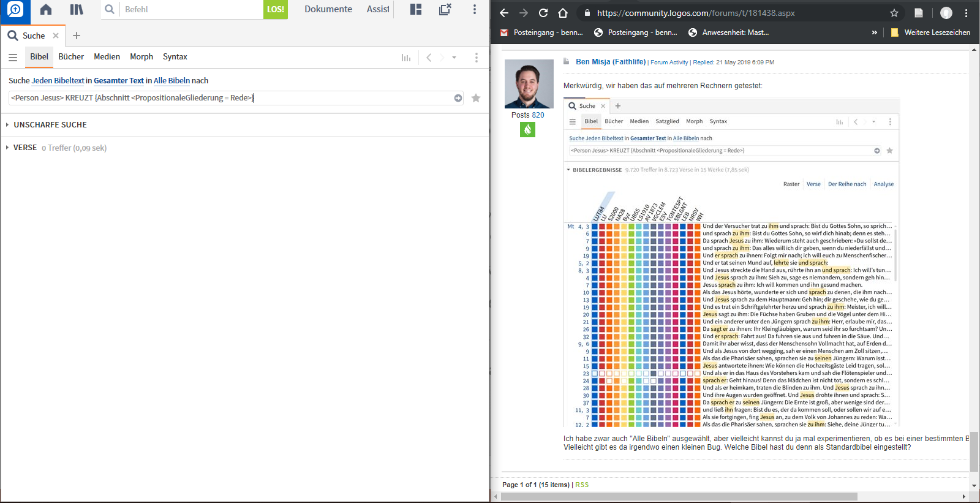Open the search history dropdown arrow
The height and width of the screenshot is (503, 980).
coord(454,58)
